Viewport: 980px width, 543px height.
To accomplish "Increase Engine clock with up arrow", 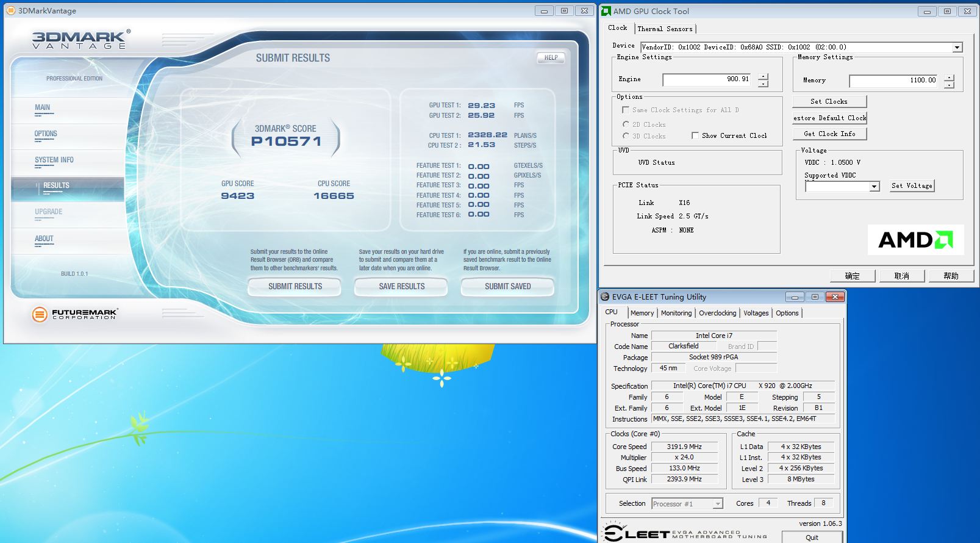I will [x=764, y=76].
